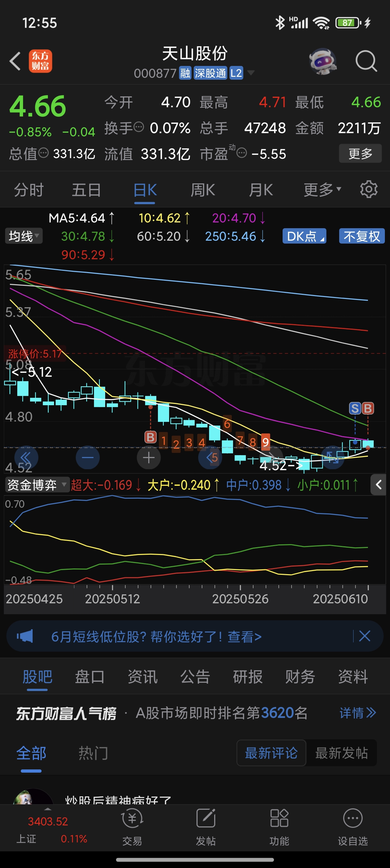The image size is (390, 868).
Task: Open the 东方财富 logo home icon
Action: (40, 61)
